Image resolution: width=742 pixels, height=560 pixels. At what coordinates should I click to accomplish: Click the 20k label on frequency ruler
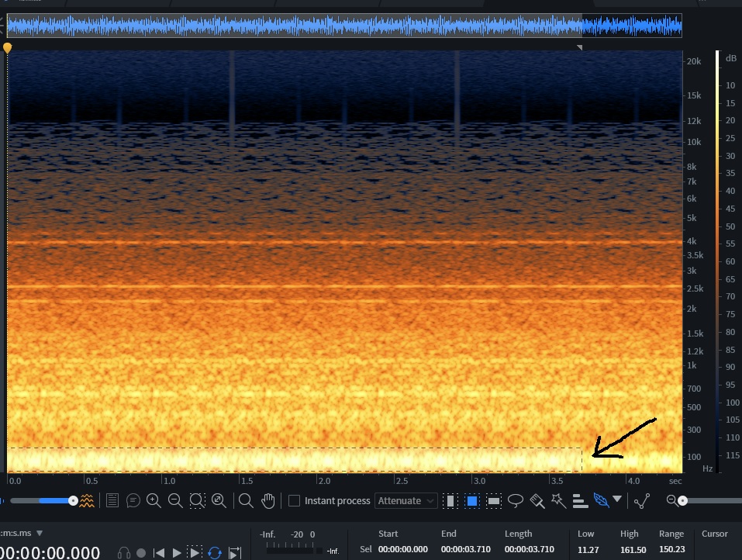694,61
